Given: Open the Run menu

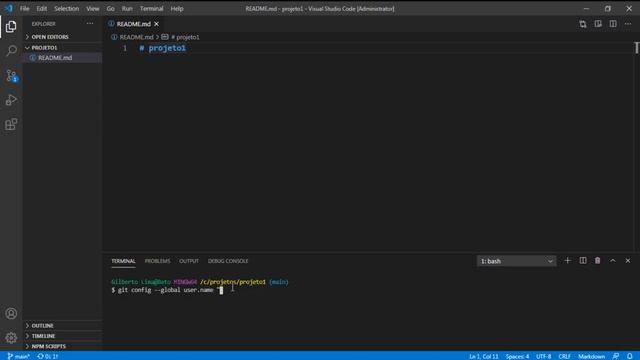Looking at the screenshot, I should (127, 9).
